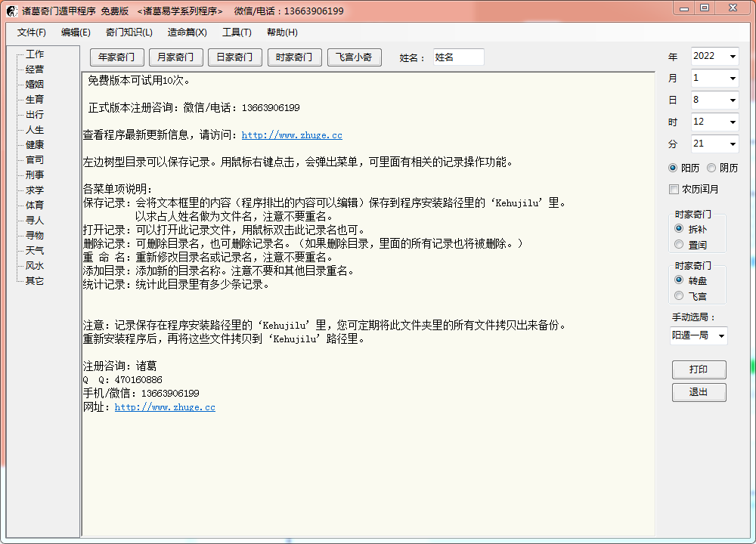Open the 月家奇门 chart

[x=175, y=57]
